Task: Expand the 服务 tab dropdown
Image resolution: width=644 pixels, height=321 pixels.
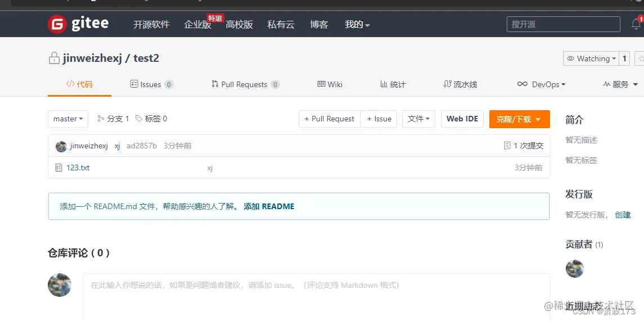Action: pos(620,84)
